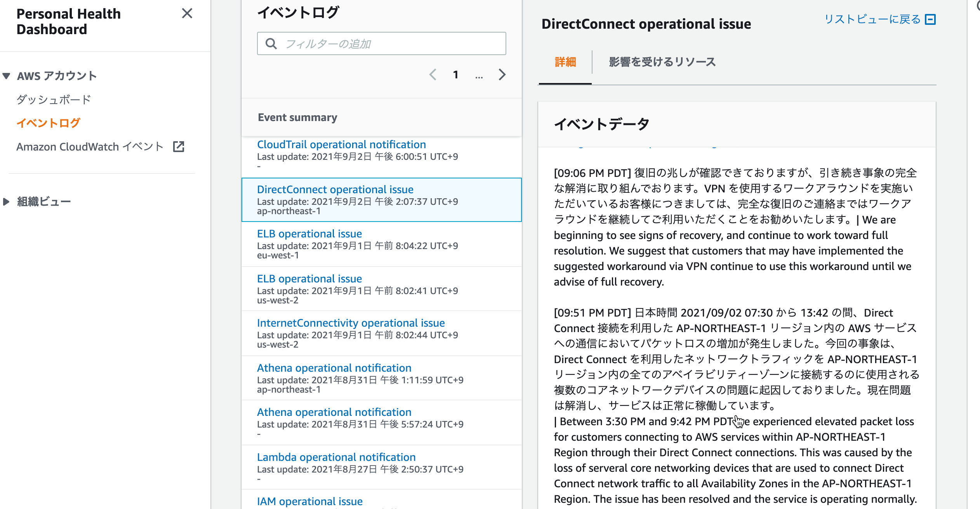Open ELB operational issue for us-west-2
Viewport: 980px width, 509px height.
click(x=309, y=279)
